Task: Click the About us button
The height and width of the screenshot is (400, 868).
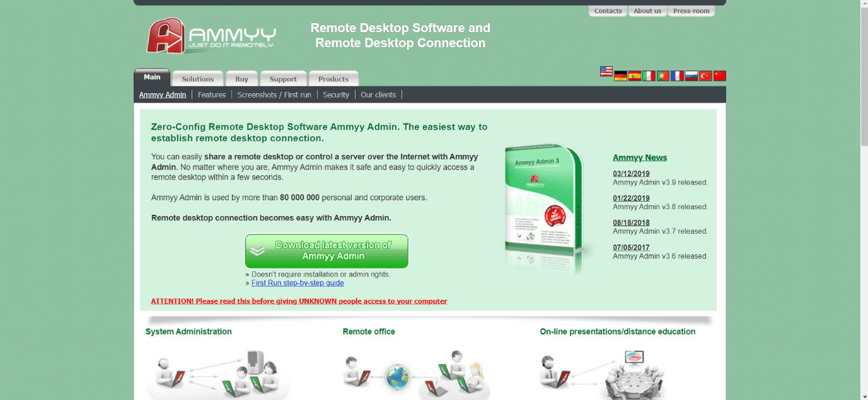Action: pos(647,11)
